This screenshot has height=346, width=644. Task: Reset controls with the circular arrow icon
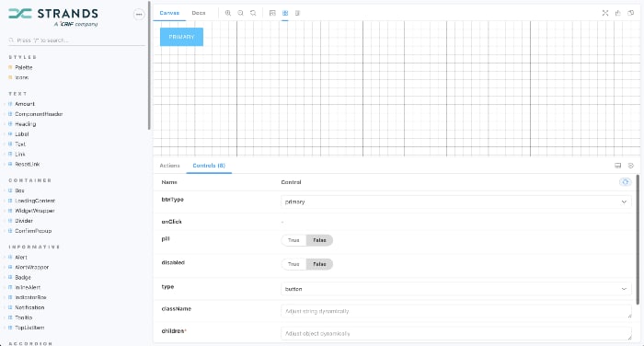(x=625, y=182)
